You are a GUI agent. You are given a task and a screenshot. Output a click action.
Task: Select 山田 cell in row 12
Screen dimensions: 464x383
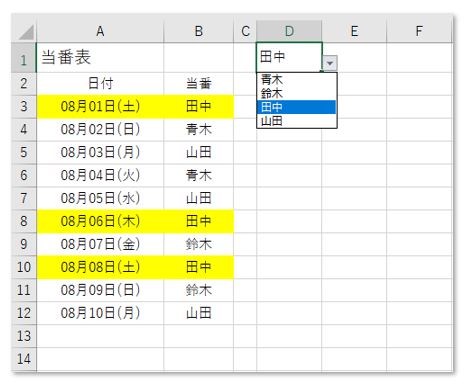(x=199, y=313)
